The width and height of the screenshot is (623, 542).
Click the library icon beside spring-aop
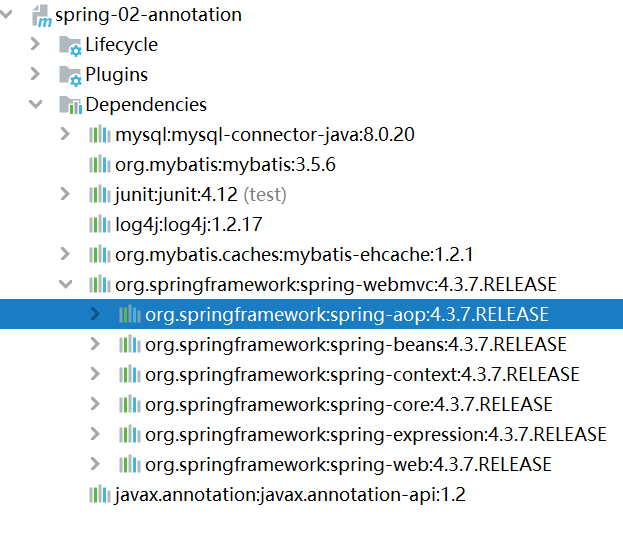(130, 314)
